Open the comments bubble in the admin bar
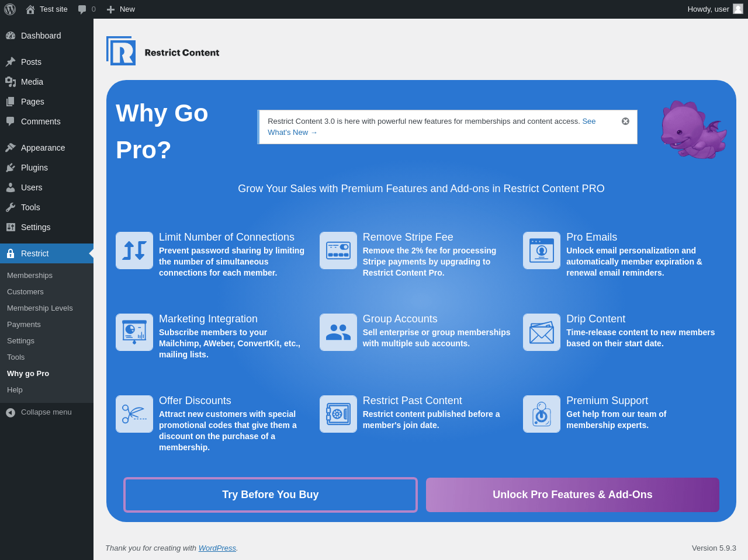The height and width of the screenshot is (560, 748). click(x=82, y=9)
